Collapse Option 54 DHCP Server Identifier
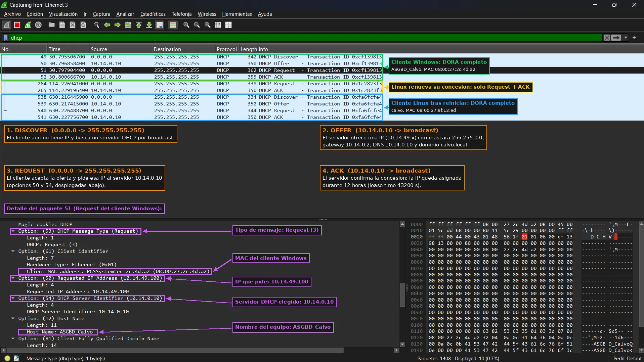 pos(13,298)
